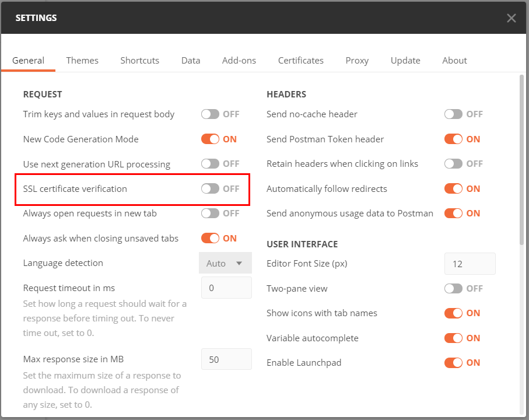The width and height of the screenshot is (529, 420).
Task: Switch to the Themes tab
Action: 82,61
